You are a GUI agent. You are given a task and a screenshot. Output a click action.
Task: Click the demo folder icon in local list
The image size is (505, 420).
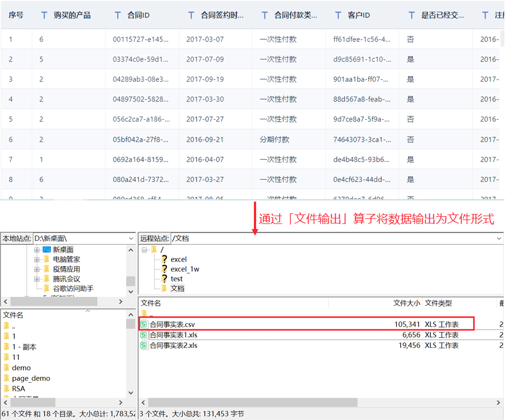6,367
